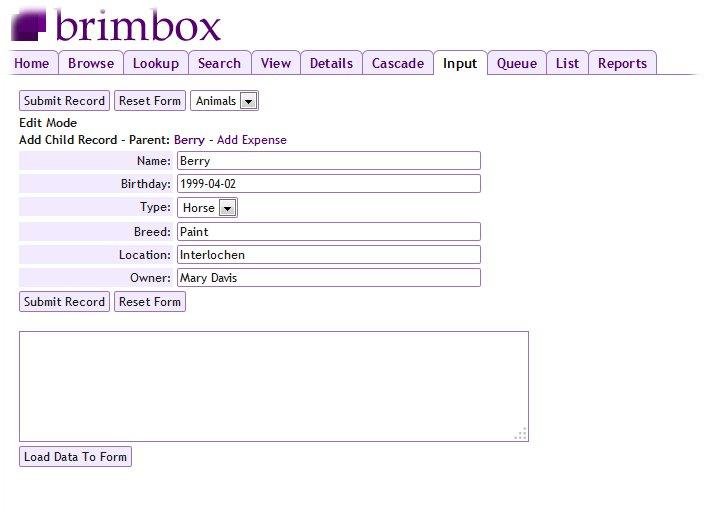Focus the Location field Interlochen
This screenshot has height=529, width=706.
point(329,255)
